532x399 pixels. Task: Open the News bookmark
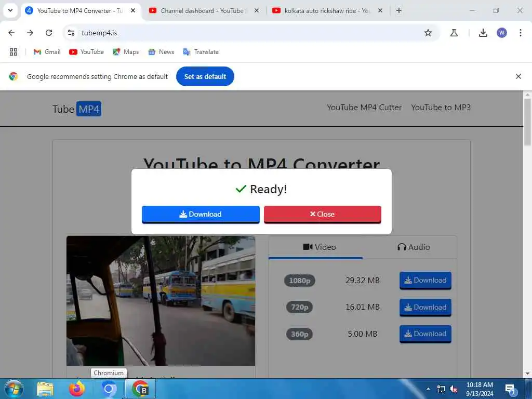tap(161, 52)
